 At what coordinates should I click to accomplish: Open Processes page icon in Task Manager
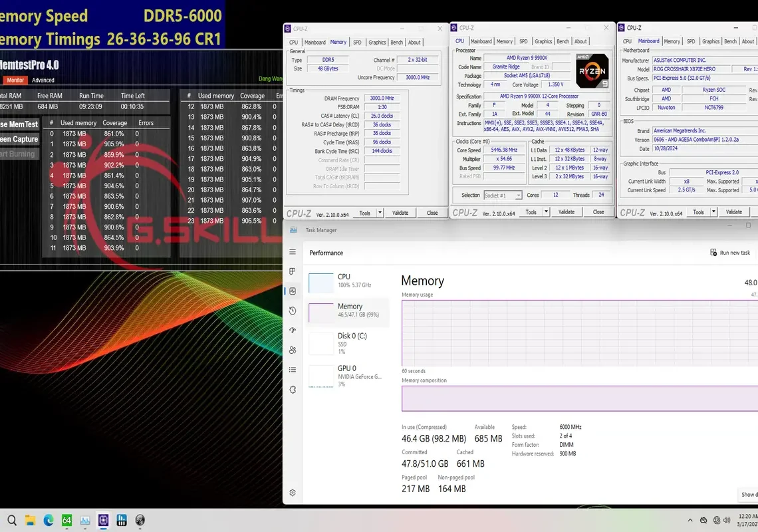click(293, 271)
